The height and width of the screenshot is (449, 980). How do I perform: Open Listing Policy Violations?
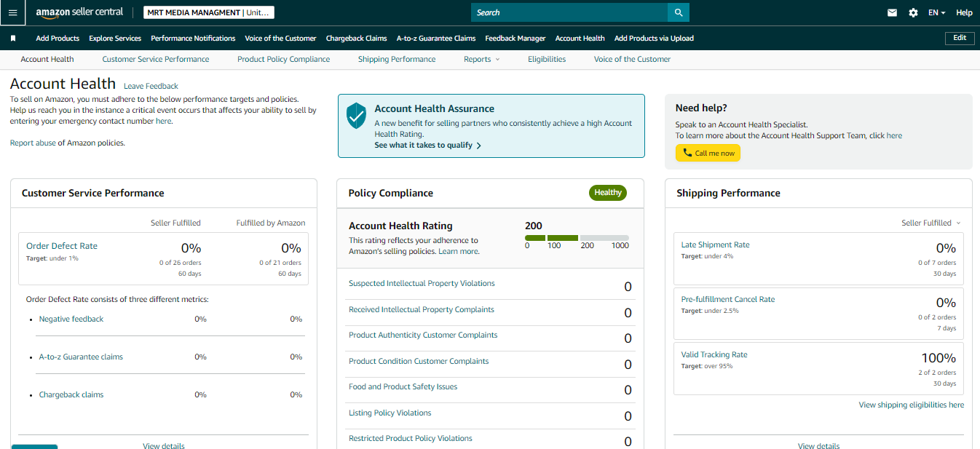[390, 413]
